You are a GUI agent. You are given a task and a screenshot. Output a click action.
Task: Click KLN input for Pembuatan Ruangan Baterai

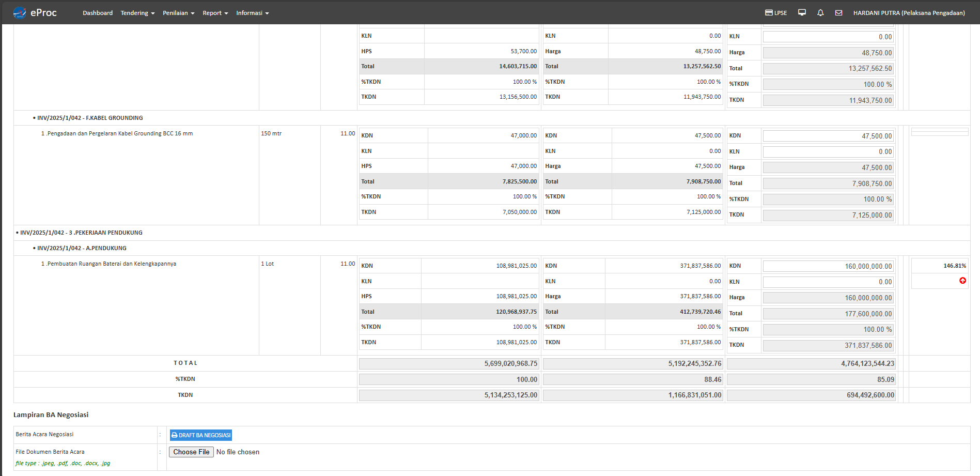click(828, 282)
